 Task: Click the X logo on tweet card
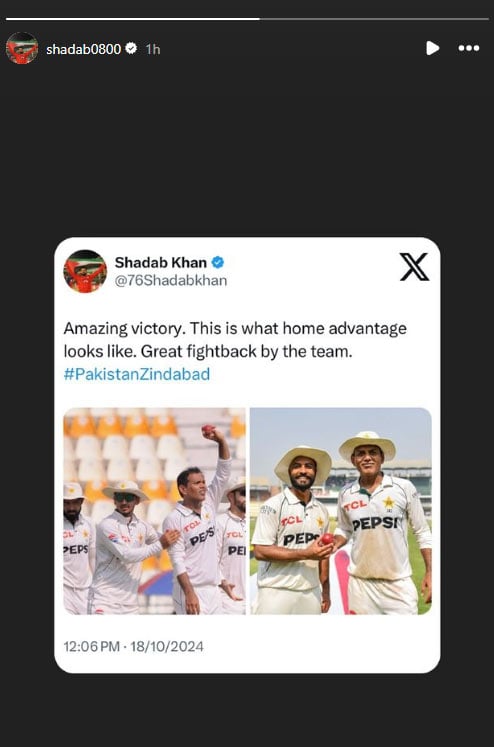tap(414, 267)
